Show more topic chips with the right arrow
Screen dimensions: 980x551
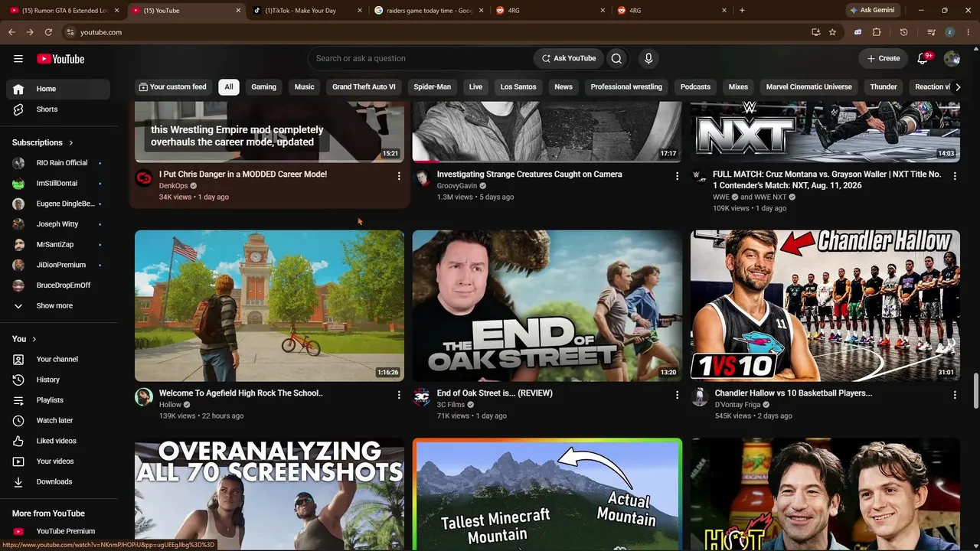coord(957,87)
